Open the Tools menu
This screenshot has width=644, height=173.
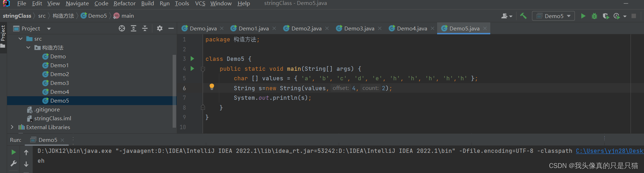(x=182, y=4)
